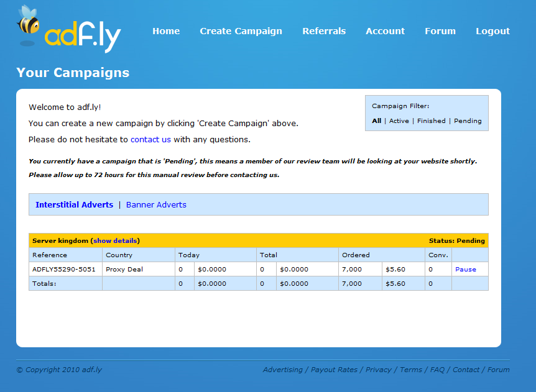Image resolution: width=536 pixels, height=392 pixels.
Task: Switch to Banner Adverts tab
Action: pyautogui.click(x=156, y=205)
